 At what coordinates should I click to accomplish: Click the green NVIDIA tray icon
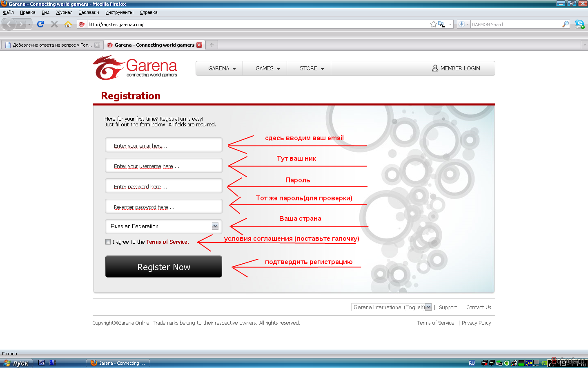pos(543,363)
